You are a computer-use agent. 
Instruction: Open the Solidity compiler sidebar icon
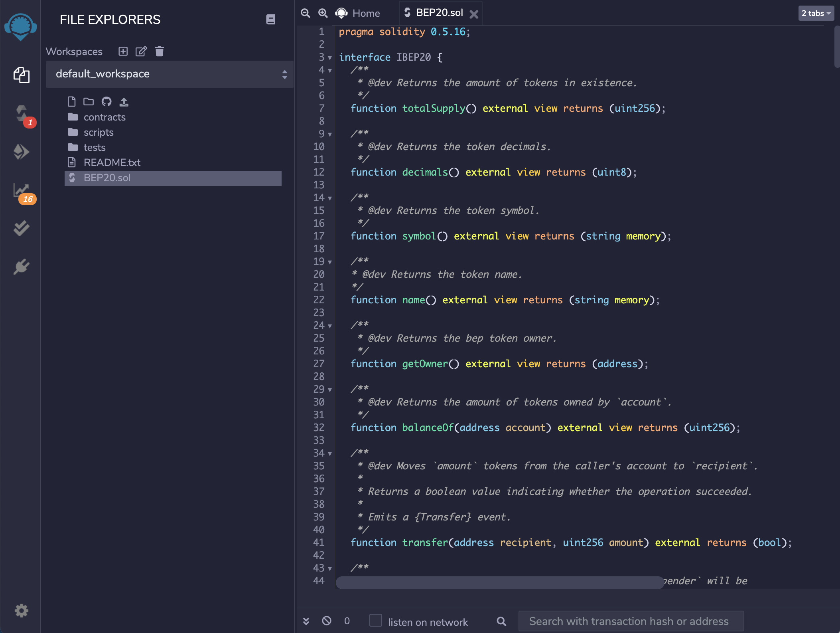[x=22, y=114]
